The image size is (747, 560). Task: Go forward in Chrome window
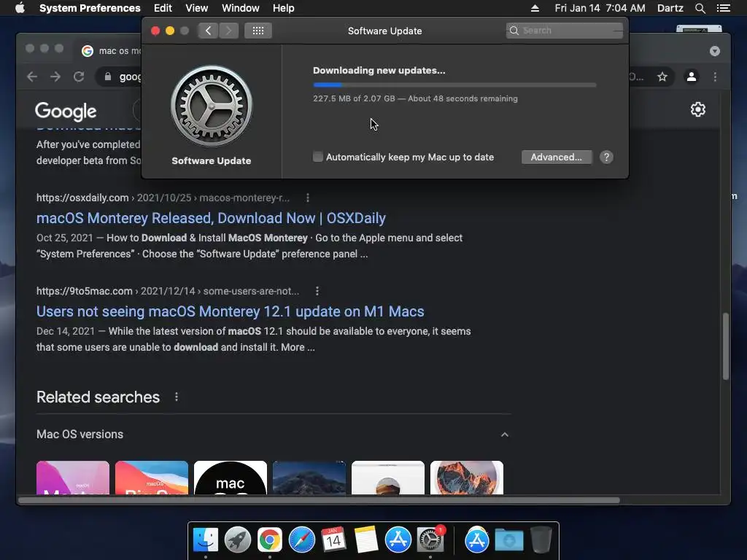click(x=55, y=77)
